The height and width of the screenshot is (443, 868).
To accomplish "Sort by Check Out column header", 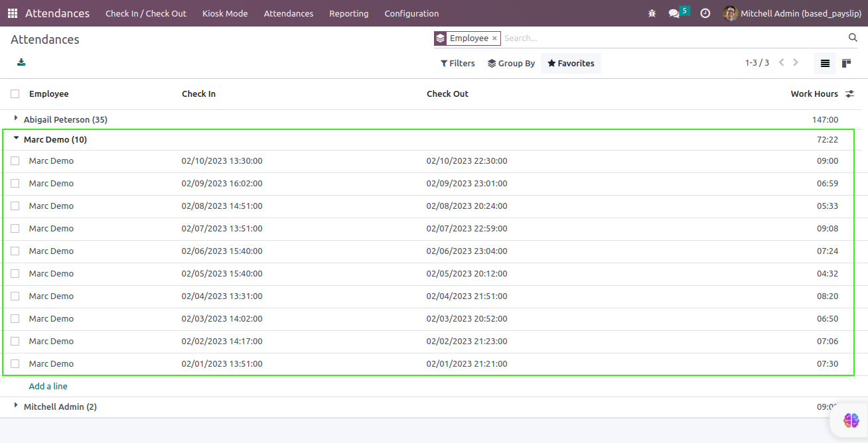I will 447,94.
